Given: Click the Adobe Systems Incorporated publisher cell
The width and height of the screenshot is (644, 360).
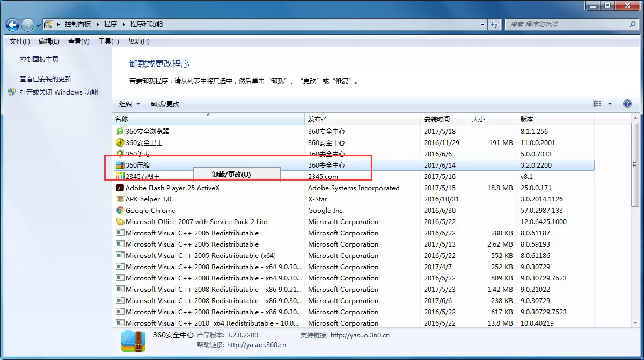Looking at the screenshot, I should [x=354, y=188].
